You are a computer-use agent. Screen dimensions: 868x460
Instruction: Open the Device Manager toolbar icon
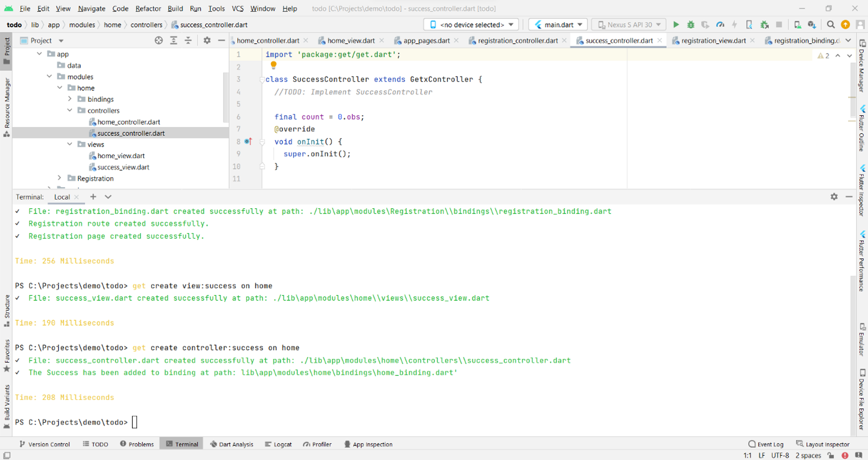pos(798,25)
